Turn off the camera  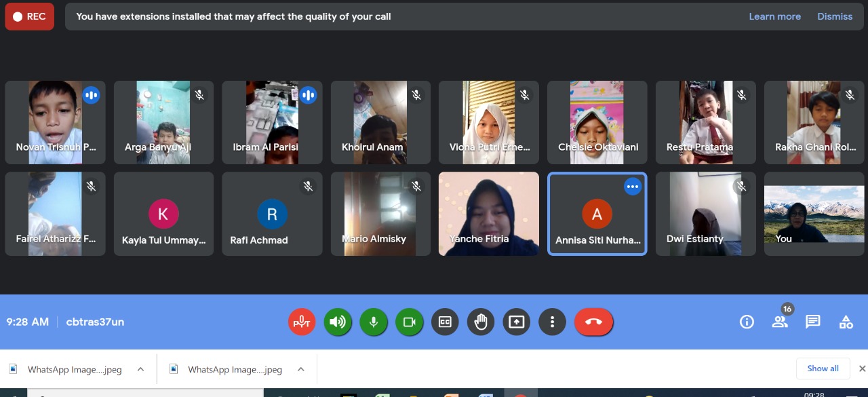(410, 322)
